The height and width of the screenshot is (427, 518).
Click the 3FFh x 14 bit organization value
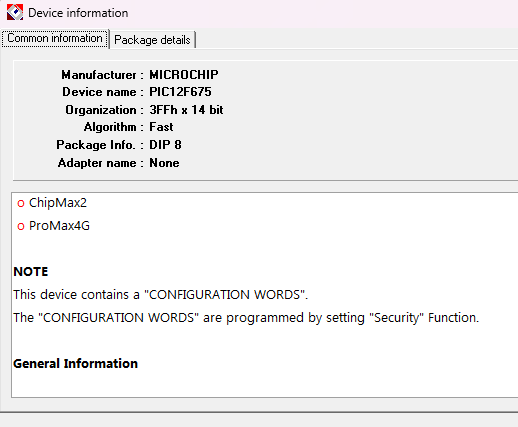[186, 110]
